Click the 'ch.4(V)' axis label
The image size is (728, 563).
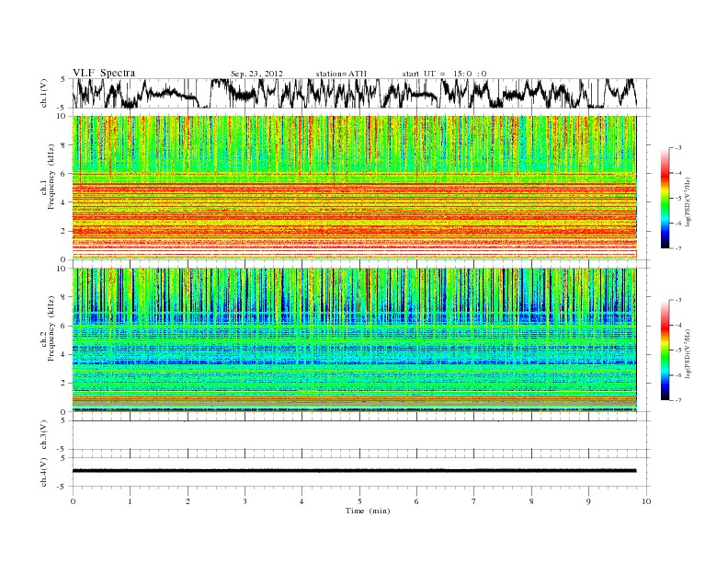coord(44,472)
